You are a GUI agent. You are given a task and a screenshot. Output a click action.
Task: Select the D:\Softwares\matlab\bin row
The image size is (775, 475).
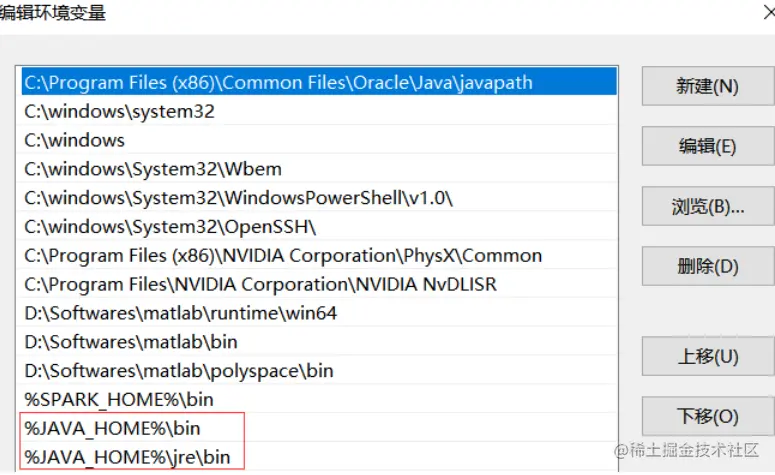click(317, 342)
